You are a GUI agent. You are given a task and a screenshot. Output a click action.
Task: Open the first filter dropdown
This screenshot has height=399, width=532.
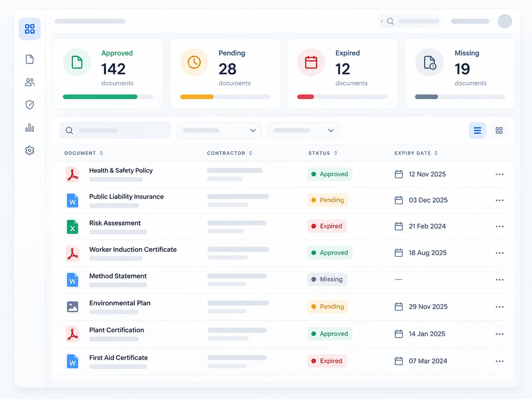pos(219,130)
